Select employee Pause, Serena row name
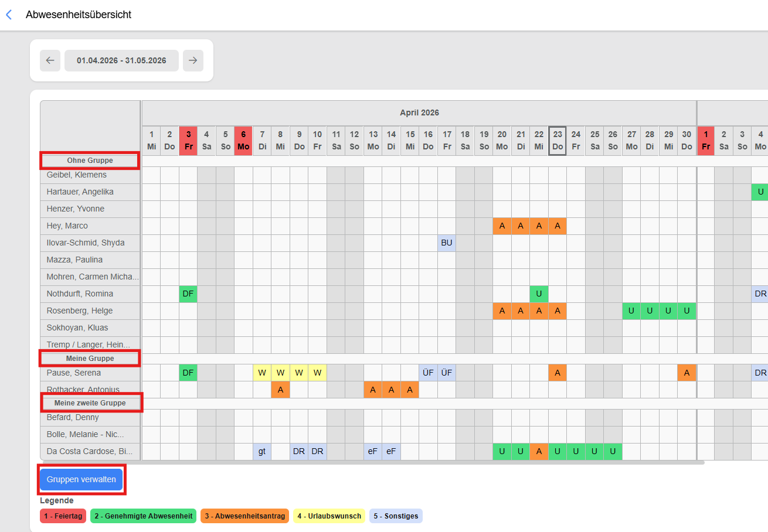768x532 pixels. pyautogui.click(x=74, y=373)
